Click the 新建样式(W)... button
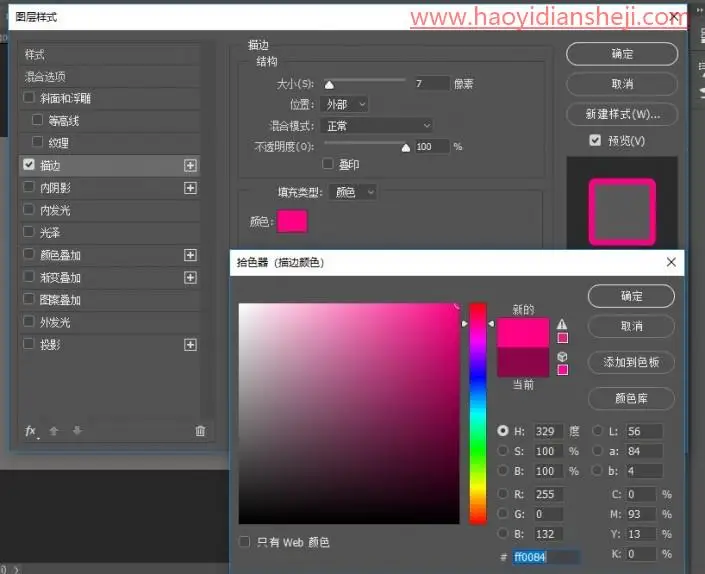 click(x=622, y=114)
